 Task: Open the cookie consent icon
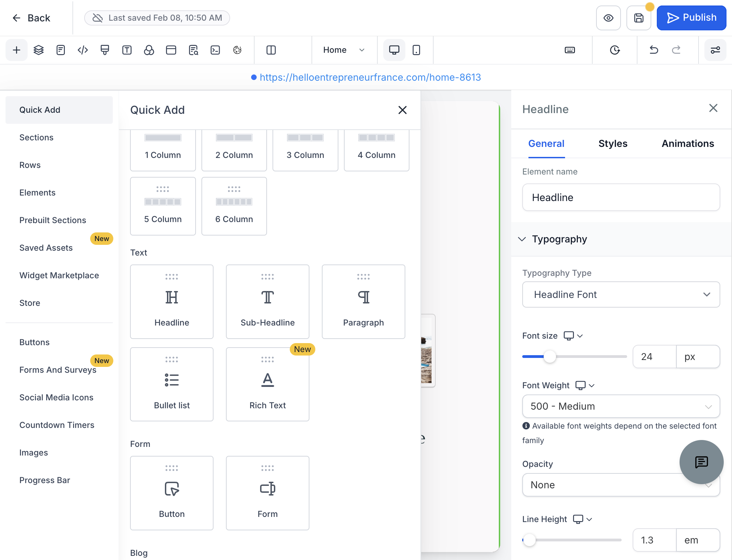click(x=237, y=50)
